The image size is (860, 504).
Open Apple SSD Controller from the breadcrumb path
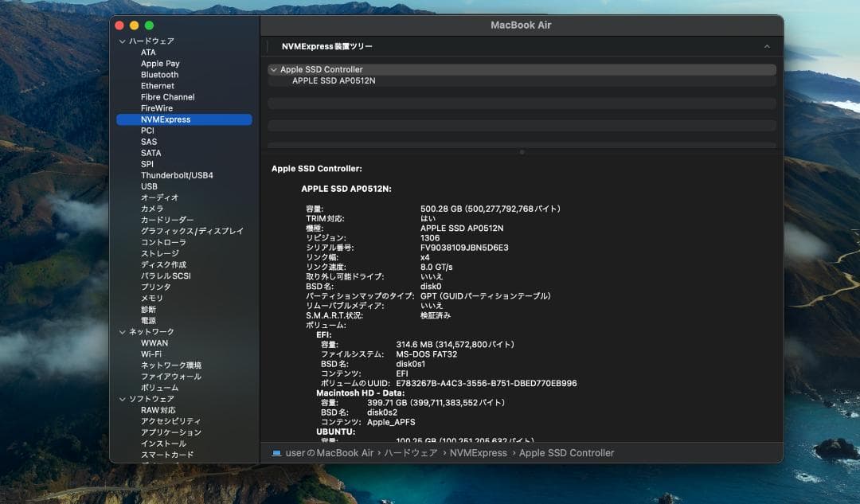568,452
